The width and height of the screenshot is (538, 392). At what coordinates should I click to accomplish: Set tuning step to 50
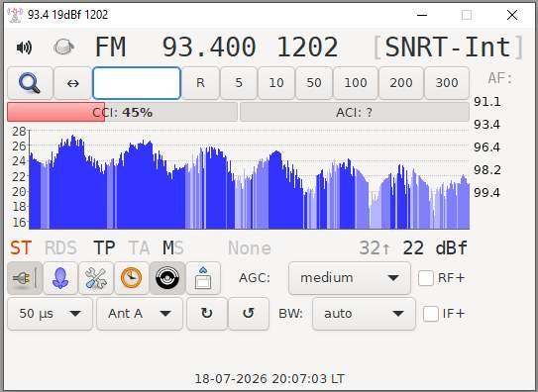[314, 83]
